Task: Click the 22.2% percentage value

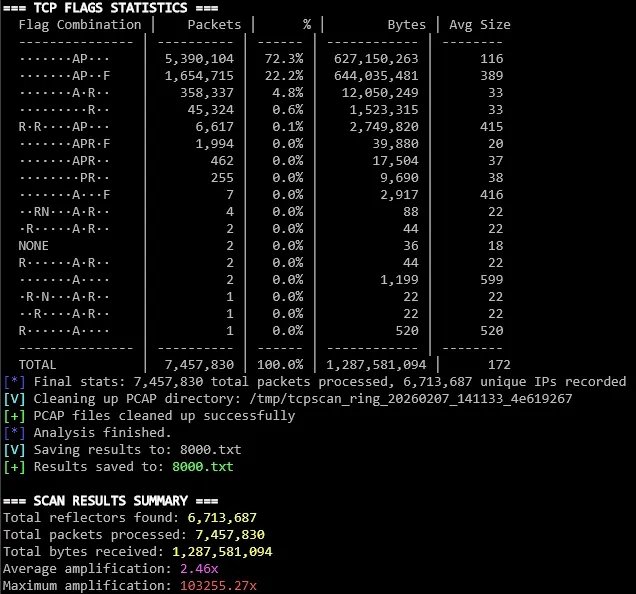Action: click(x=284, y=76)
